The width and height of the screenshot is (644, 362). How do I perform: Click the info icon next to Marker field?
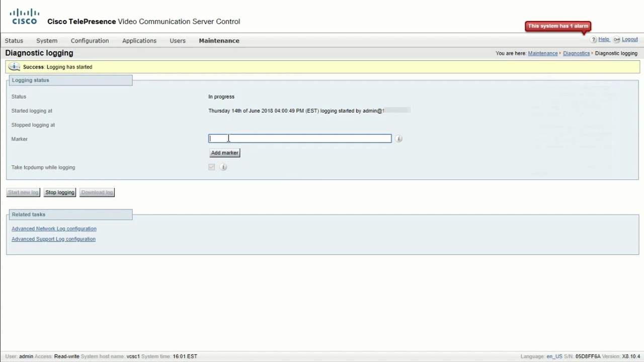pos(398,139)
